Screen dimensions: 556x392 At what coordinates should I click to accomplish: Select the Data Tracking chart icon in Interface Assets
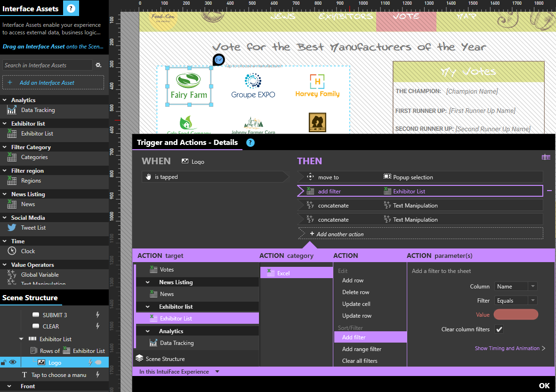click(12, 110)
